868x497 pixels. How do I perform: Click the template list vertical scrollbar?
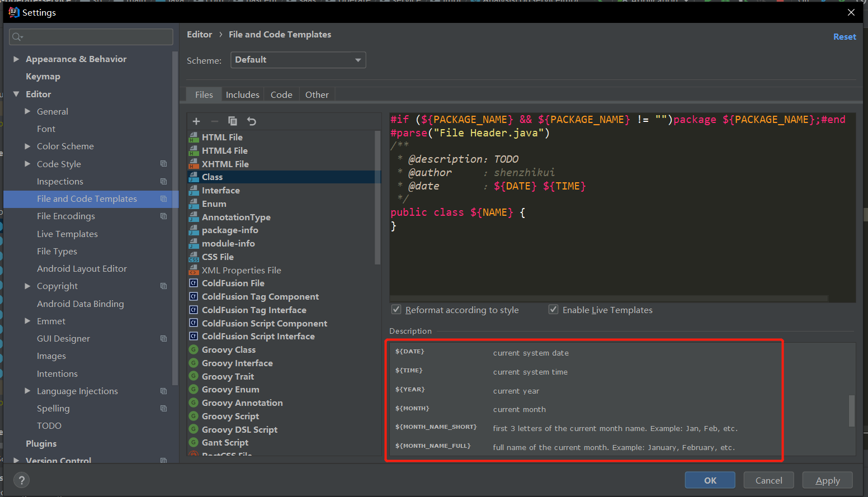coord(378,197)
